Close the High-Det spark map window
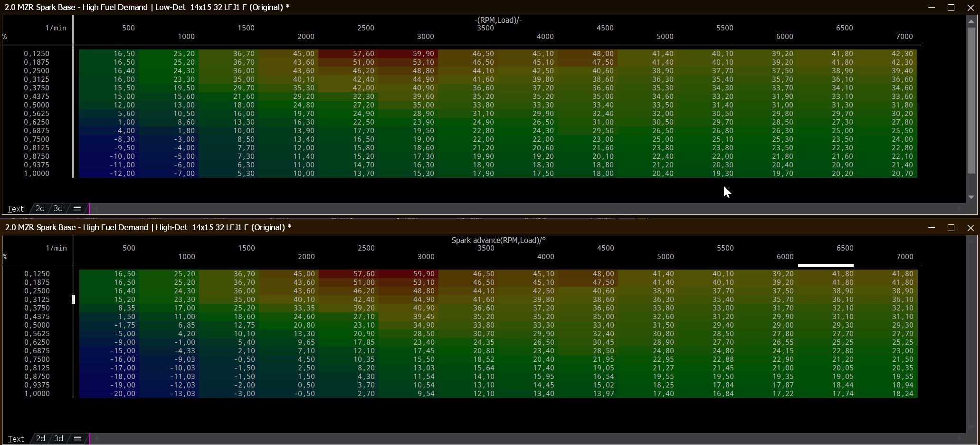 pos(970,228)
